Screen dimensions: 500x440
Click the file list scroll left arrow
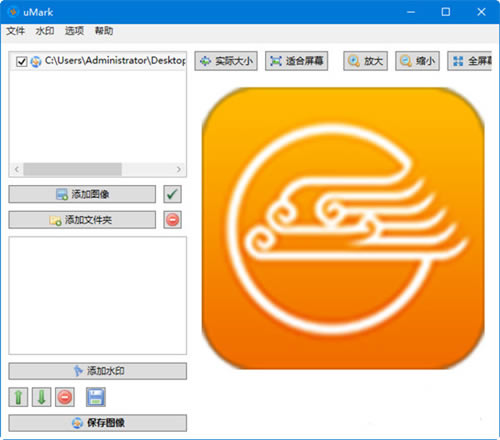point(17,169)
